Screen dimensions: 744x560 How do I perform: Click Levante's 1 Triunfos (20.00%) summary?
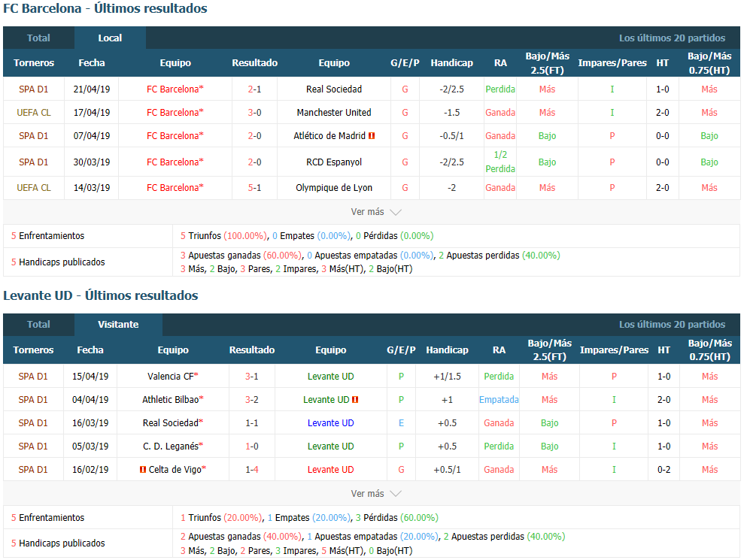tap(220, 518)
